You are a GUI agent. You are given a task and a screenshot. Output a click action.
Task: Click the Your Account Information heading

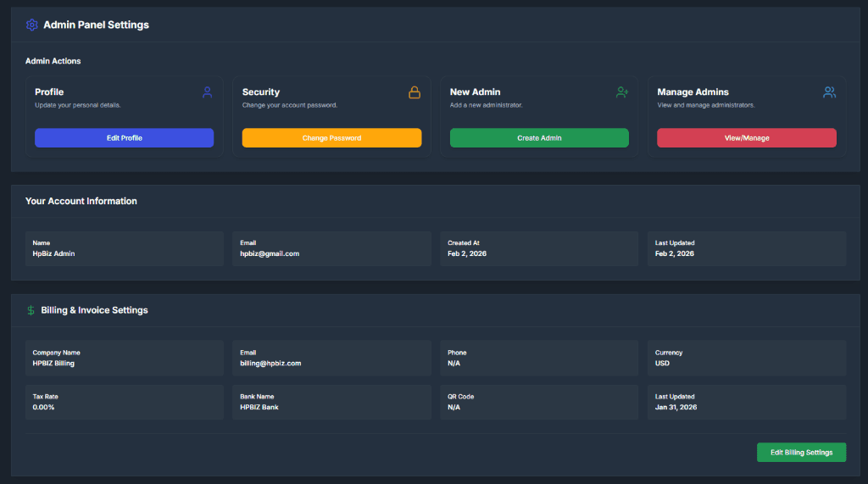tap(81, 201)
